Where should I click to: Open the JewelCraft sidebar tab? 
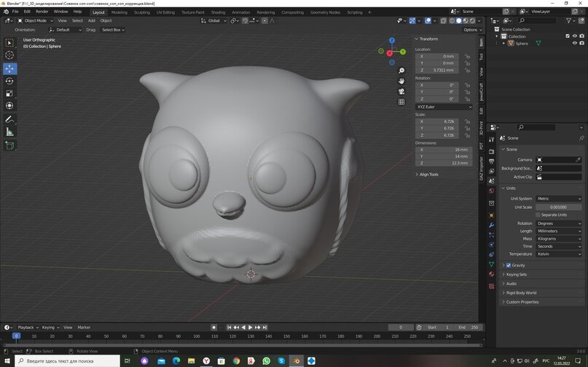pyautogui.click(x=482, y=92)
